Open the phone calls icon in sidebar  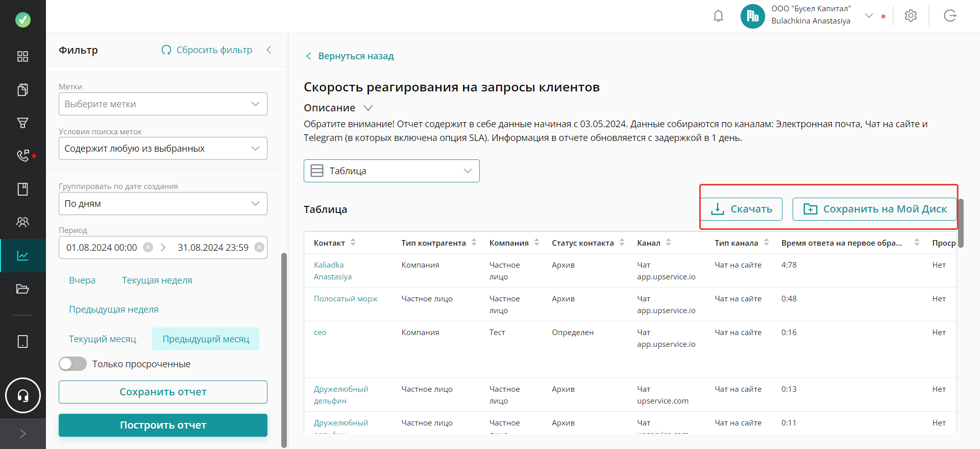[x=23, y=156]
